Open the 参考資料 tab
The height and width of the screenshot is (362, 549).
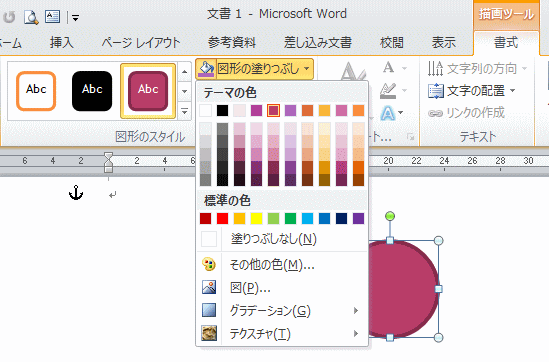point(232,43)
